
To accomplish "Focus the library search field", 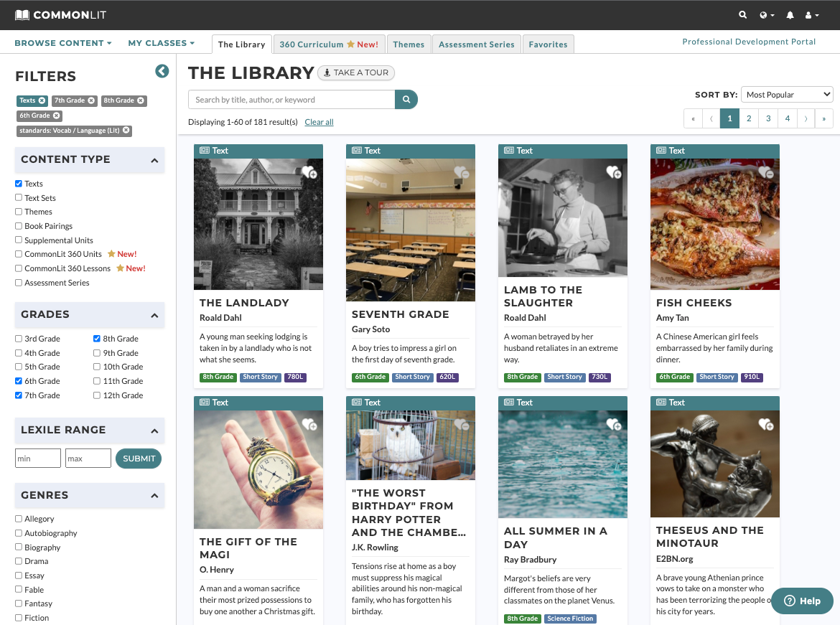I will [x=291, y=99].
